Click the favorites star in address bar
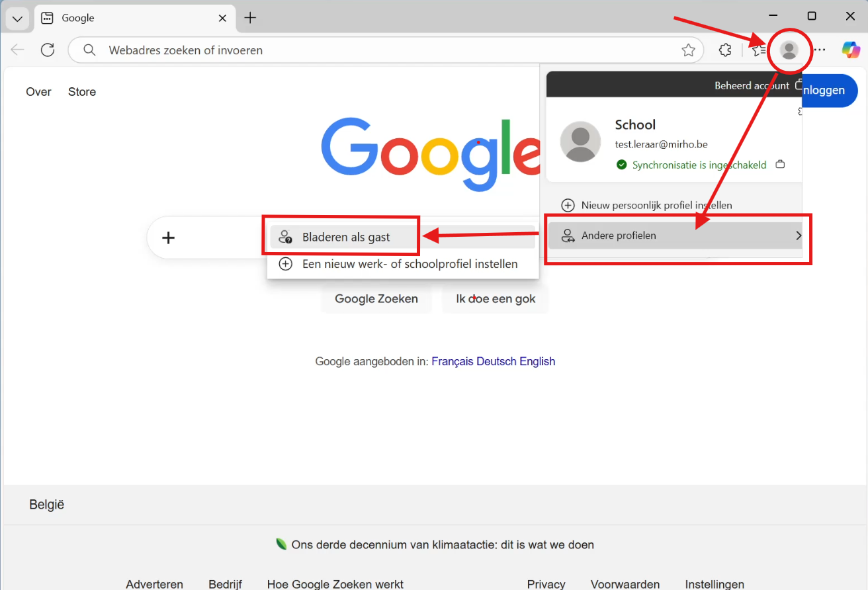Image resolution: width=868 pixels, height=590 pixels. [688, 50]
